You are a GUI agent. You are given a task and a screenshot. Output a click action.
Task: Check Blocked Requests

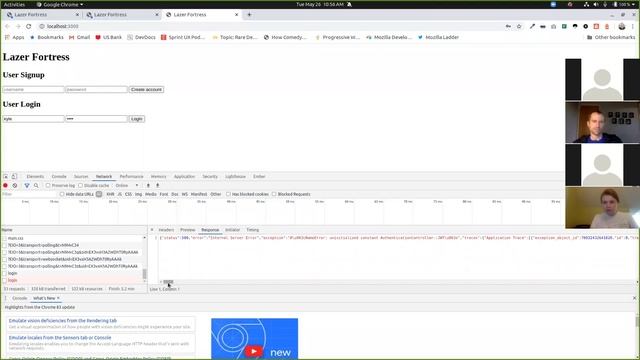coord(274,194)
